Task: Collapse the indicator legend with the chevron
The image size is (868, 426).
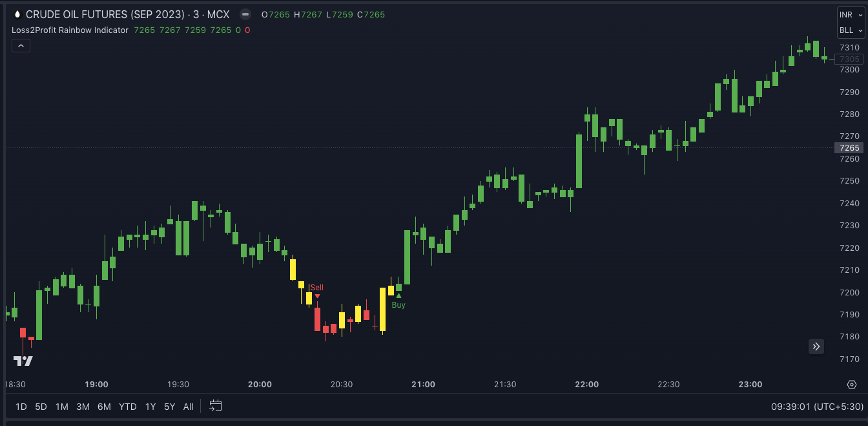Action: tap(21, 45)
